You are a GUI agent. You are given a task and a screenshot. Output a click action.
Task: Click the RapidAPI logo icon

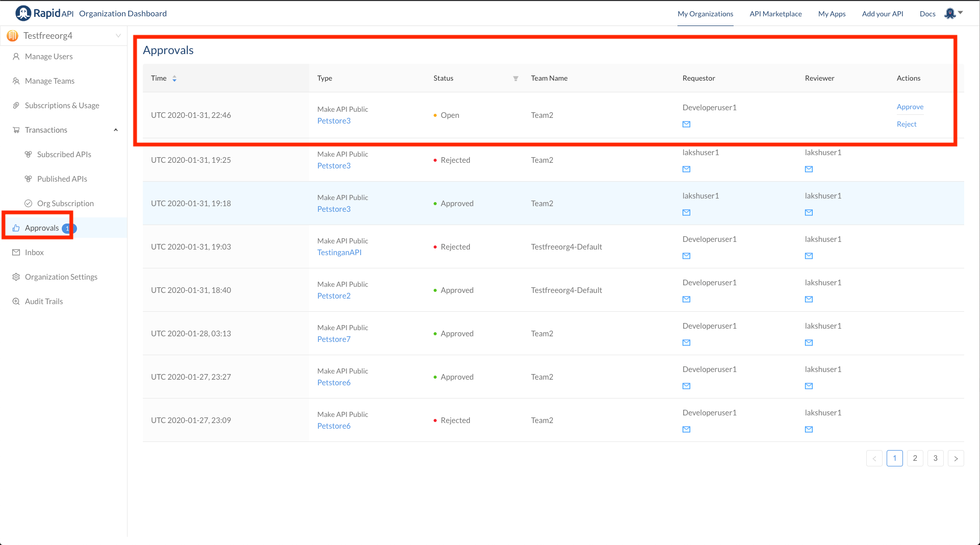click(x=23, y=13)
